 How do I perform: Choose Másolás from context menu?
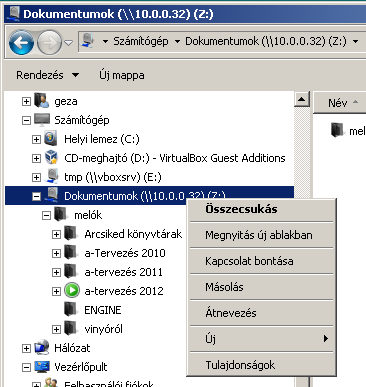pyautogui.click(x=262, y=287)
